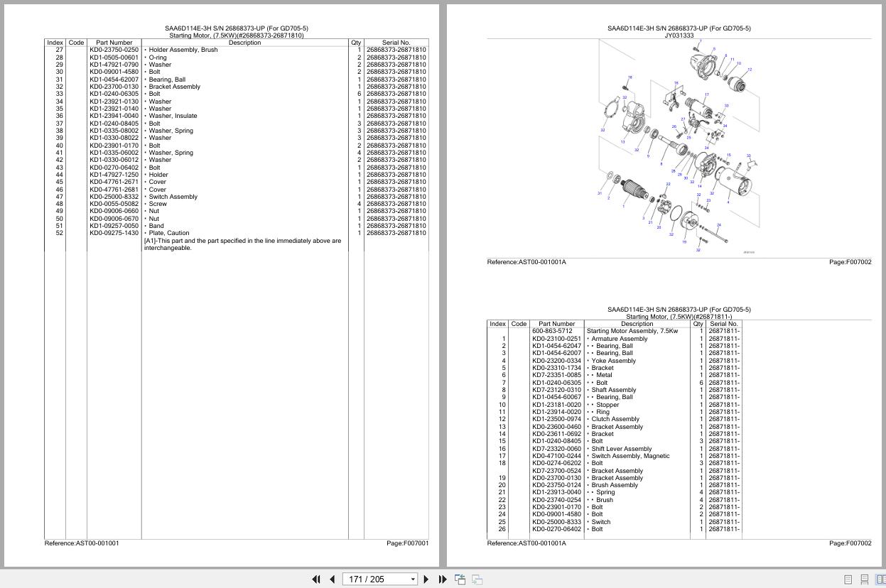This screenshot has width=886, height=588.
Task: Click the 'Description' header in right table
Action: (x=637, y=324)
